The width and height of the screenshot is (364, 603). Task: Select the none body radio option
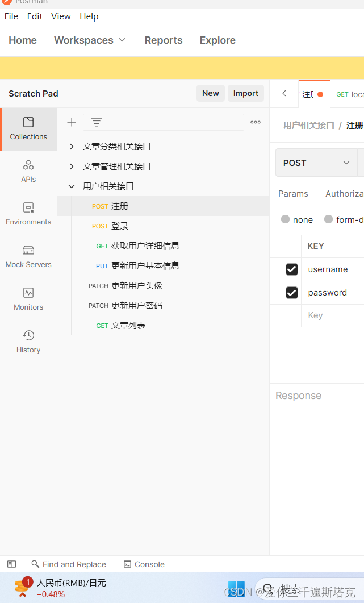[x=285, y=219]
